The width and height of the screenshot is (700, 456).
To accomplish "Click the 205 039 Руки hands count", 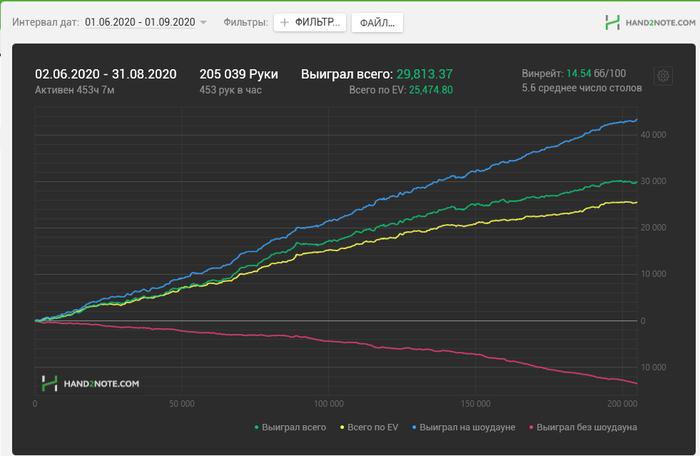I will pyautogui.click(x=239, y=74).
